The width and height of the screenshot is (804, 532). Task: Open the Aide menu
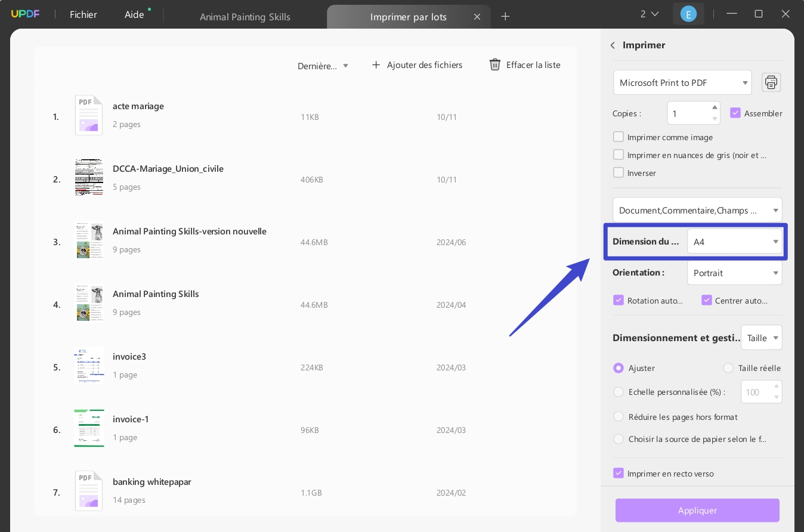click(x=134, y=15)
